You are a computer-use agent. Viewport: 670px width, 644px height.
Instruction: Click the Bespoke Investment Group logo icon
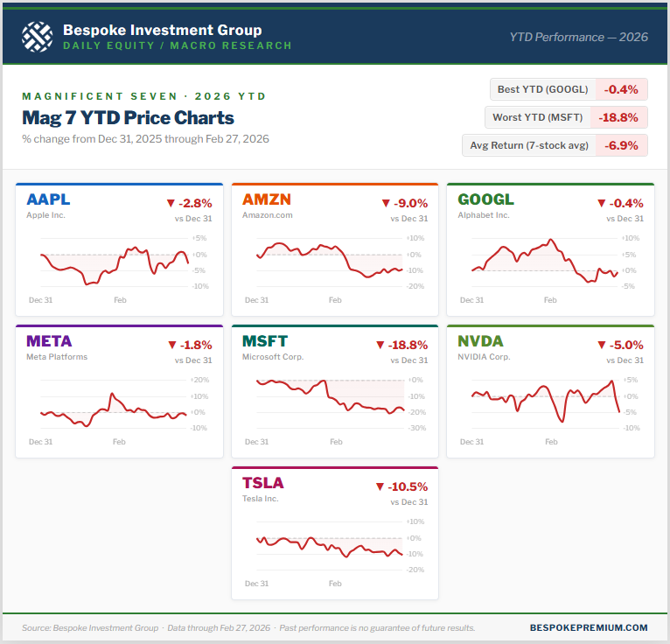tap(37, 36)
